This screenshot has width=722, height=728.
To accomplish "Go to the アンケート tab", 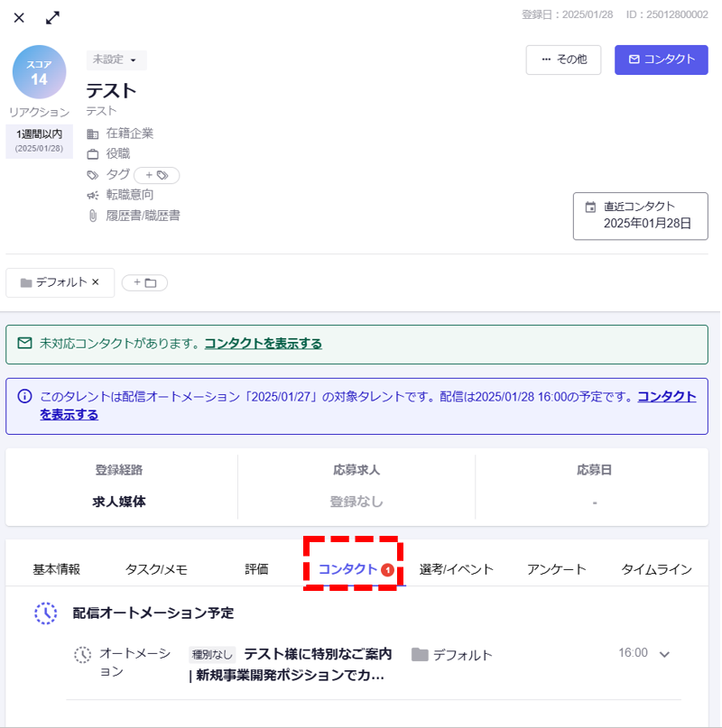I will click(x=557, y=569).
